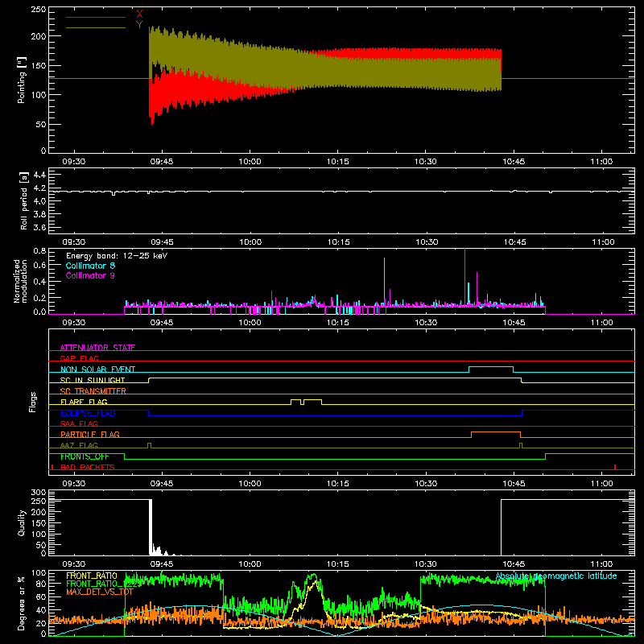
Task: Click the 'Degrees or %' axis title
Action: [x=22, y=603]
